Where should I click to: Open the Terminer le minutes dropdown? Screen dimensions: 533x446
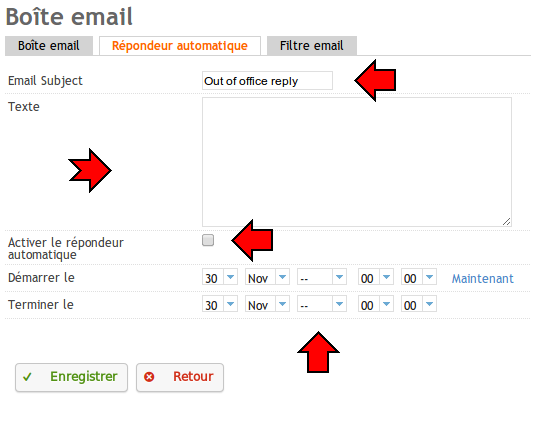pos(419,304)
